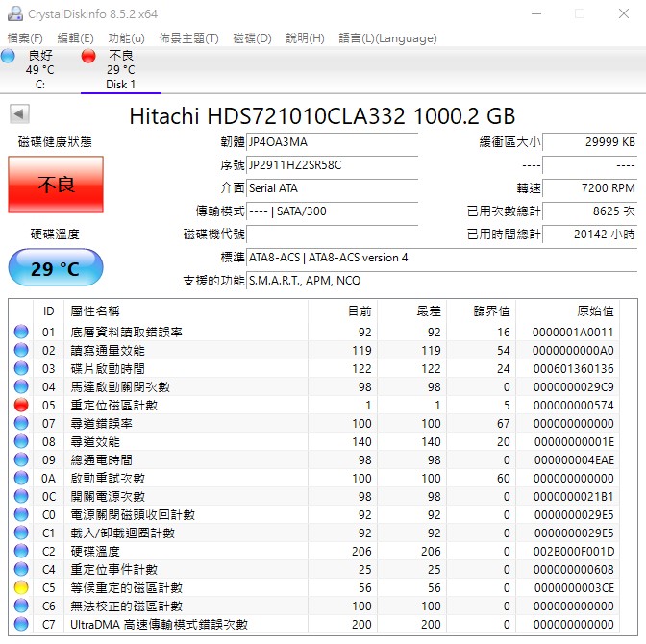Click the serial number field JP2911HZ2SR58C
Viewport: 646px width, 644px height.
332,165
